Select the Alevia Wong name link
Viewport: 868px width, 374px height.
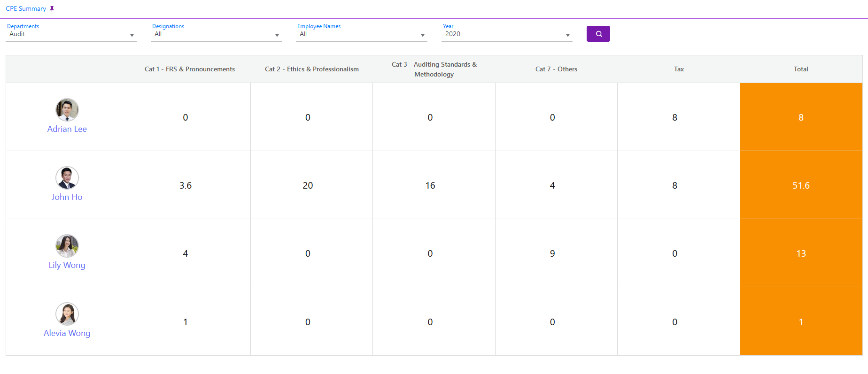pos(67,333)
